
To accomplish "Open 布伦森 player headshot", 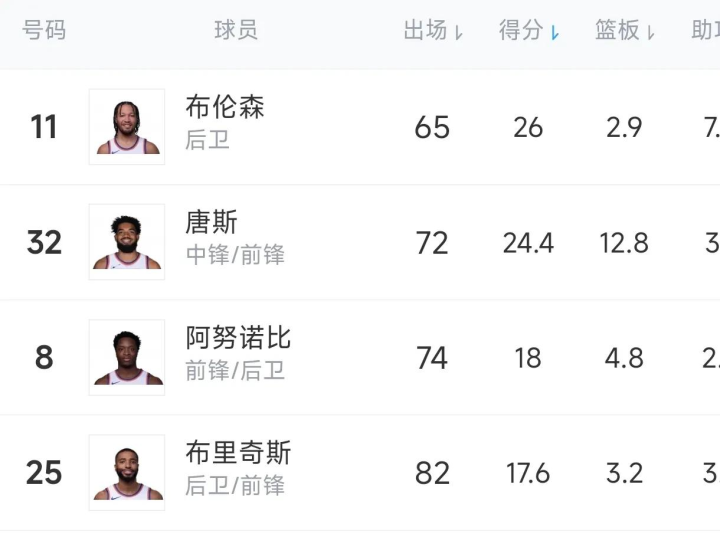I will pos(127,127).
